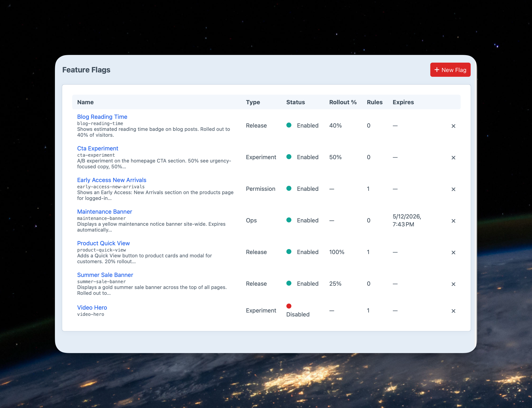The height and width of the screenshot is (408, 532).
Task: Delete the Blog Reading Time flag
Action: [453, 126]
